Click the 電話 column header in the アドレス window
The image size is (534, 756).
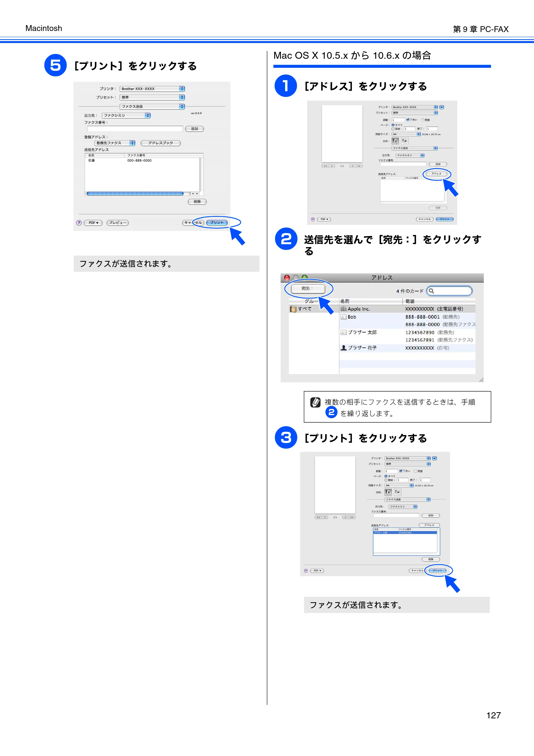(x=439, y=301)
